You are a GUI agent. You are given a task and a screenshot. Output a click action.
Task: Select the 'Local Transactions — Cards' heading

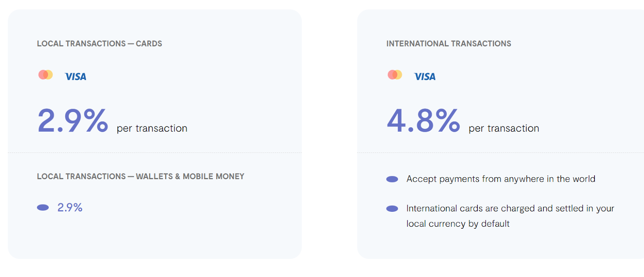coord(99,43)
